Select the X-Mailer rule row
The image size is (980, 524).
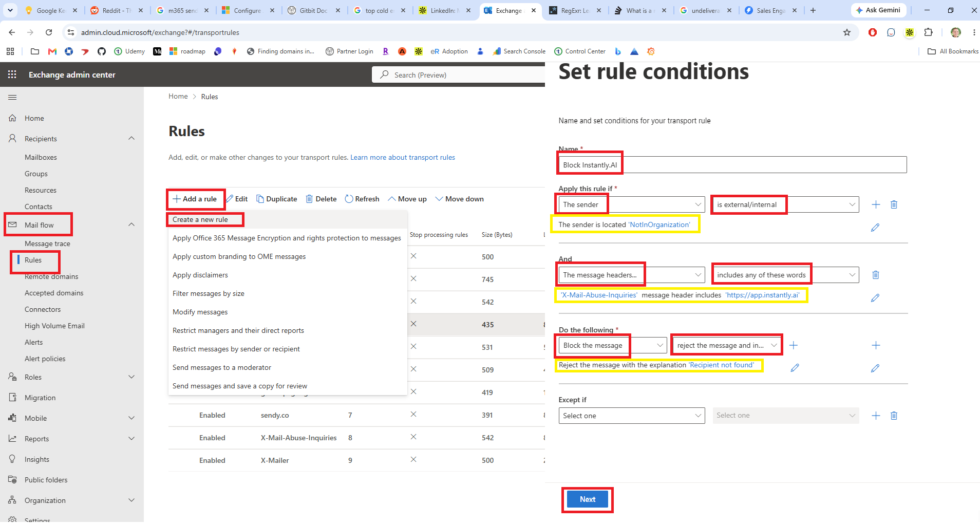coord(356,460)
